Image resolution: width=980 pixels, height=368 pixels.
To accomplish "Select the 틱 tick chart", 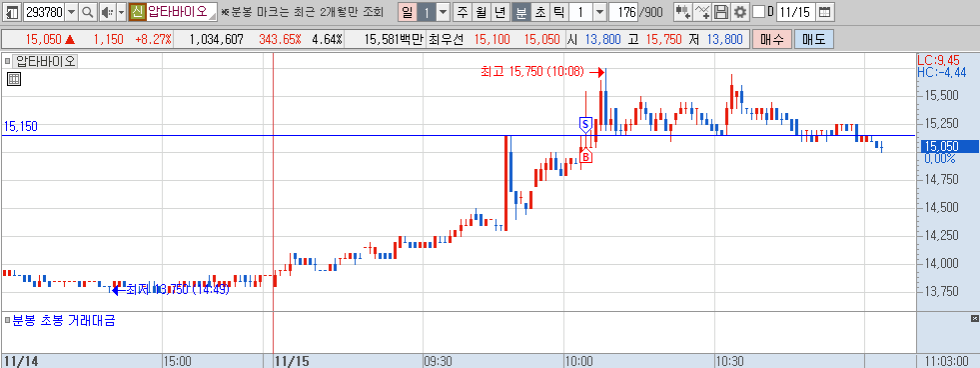I will pyautogui.click(x=558, y=12).
